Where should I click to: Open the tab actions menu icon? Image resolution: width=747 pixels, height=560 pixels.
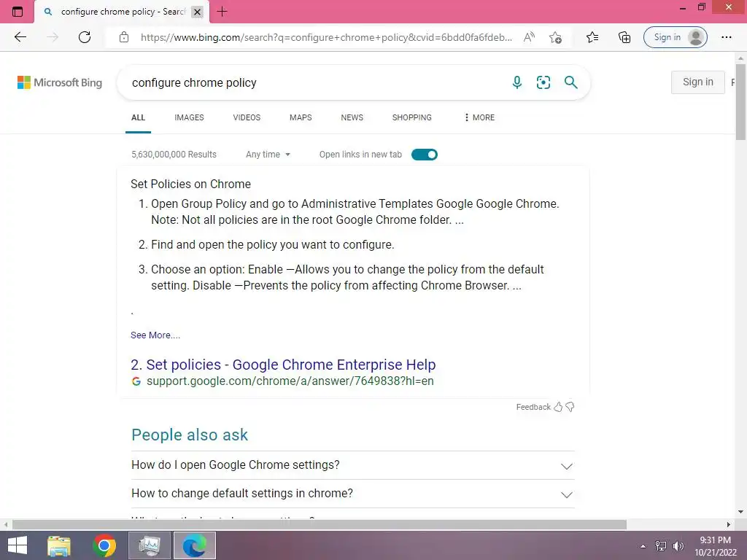click(18, 12)
